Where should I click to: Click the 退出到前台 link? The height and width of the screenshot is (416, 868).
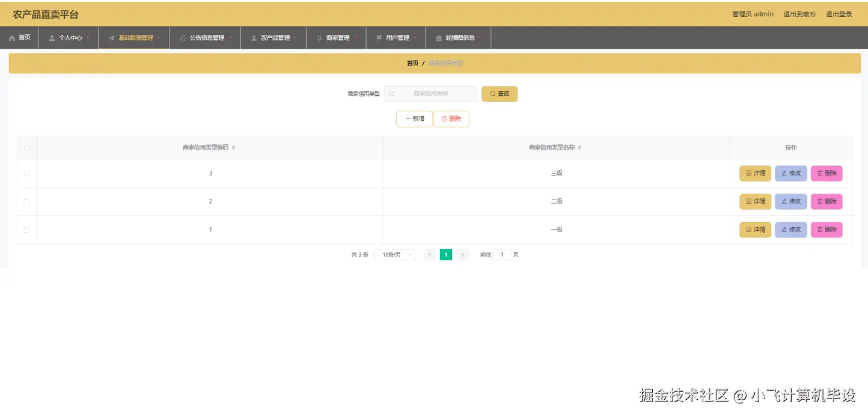click(x=799, y=14)
